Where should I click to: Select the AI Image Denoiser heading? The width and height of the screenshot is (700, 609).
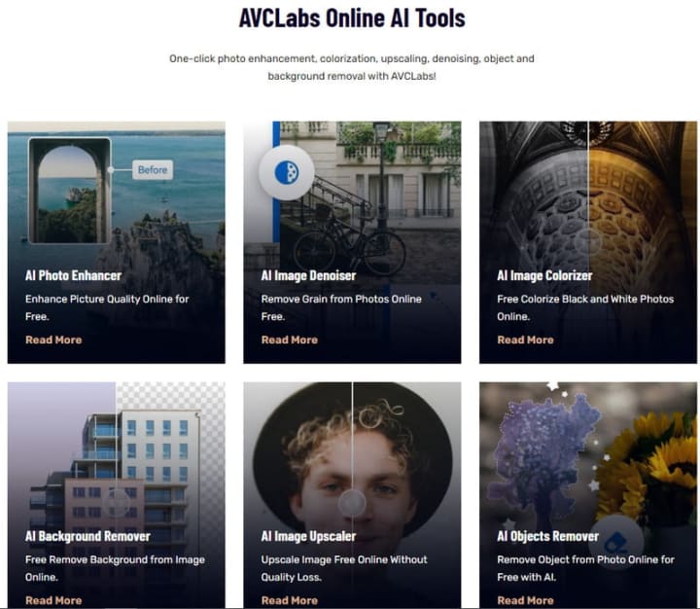click(308, 275)
